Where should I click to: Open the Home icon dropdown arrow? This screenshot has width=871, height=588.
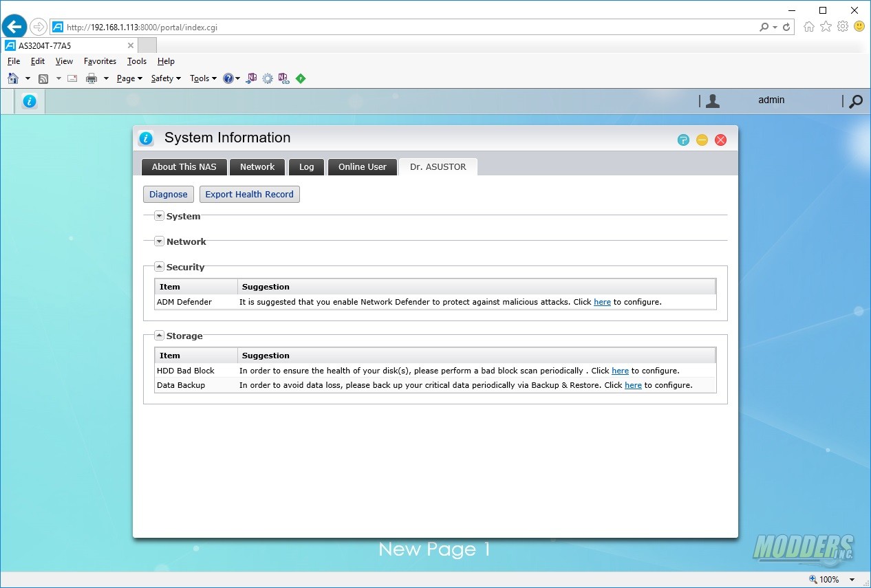[28, 78]
